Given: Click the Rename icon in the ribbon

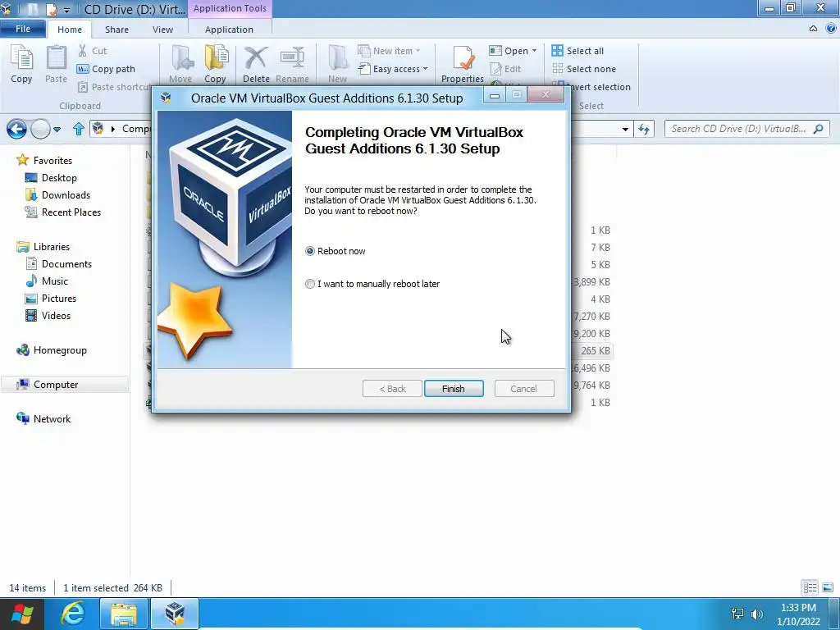Looking at the screenshot, I should (292, 63).
